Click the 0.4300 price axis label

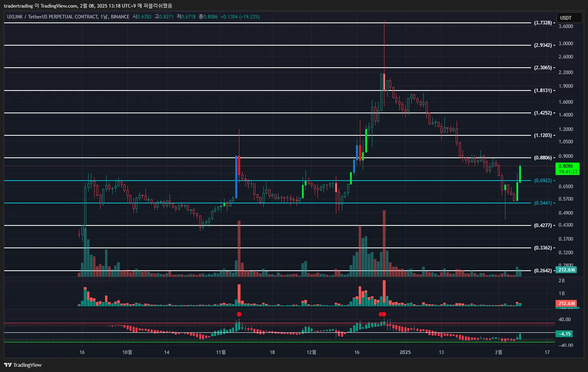click(x=566, y=225)
